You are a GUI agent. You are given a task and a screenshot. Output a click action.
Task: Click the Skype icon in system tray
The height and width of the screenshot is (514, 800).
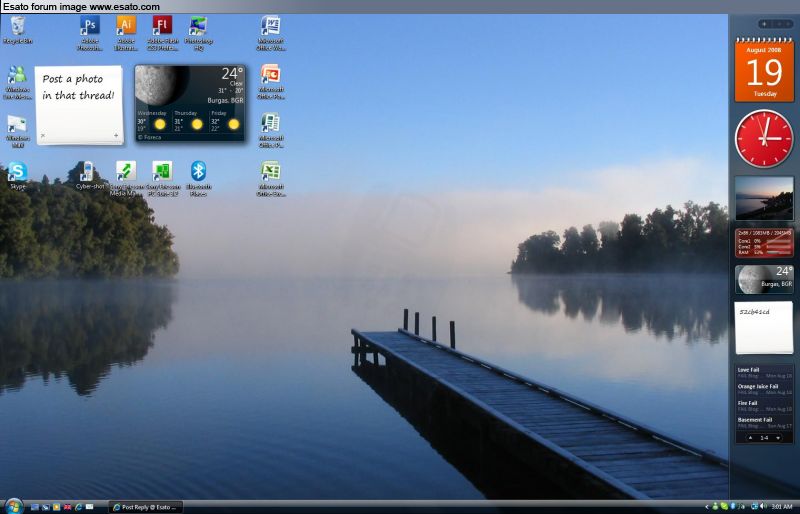(x=724, y=507)
